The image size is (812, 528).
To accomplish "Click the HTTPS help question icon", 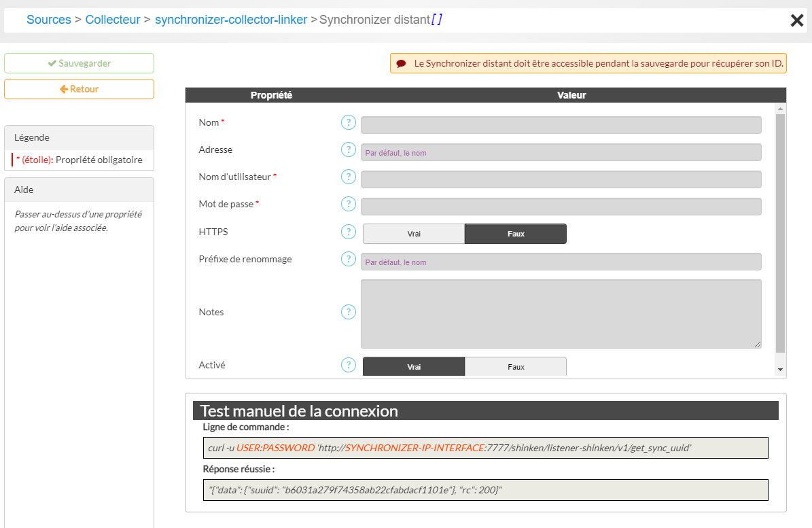I will [348, 232].
